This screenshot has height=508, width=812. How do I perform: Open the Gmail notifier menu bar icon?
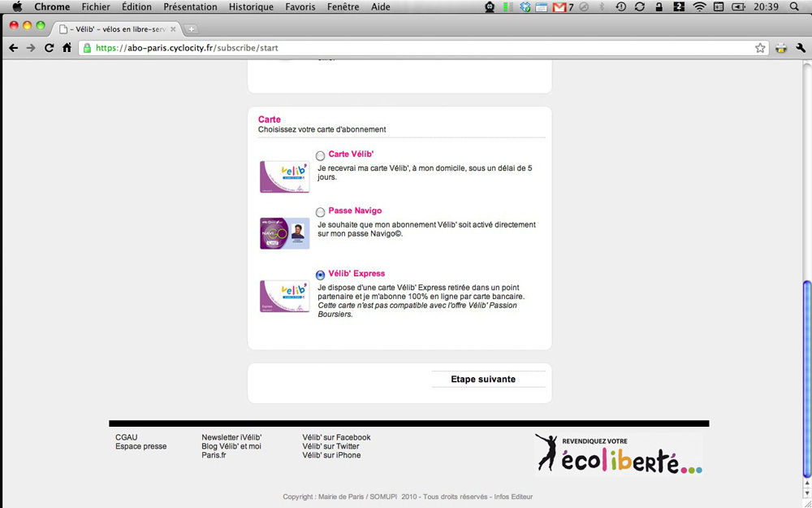click(x=559, y=7)
